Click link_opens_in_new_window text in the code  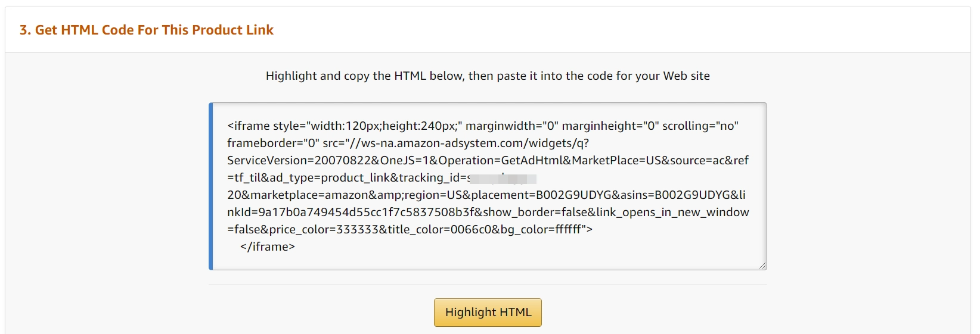(672, 213)
